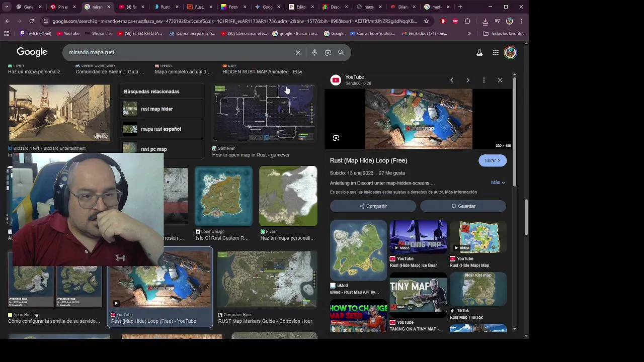Open a new browser tab
Viewport: 644px width, 362px height.
[x=460, y=7]
